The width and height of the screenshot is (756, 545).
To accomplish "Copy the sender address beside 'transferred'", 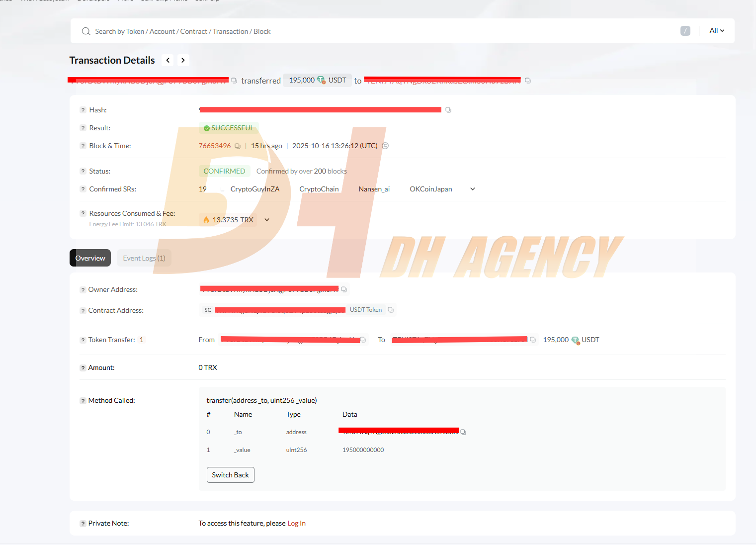I will click(234, 81).
